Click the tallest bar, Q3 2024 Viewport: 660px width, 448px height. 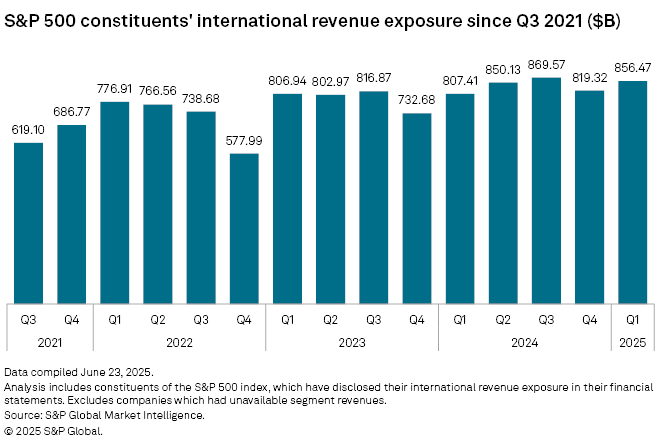546,190
